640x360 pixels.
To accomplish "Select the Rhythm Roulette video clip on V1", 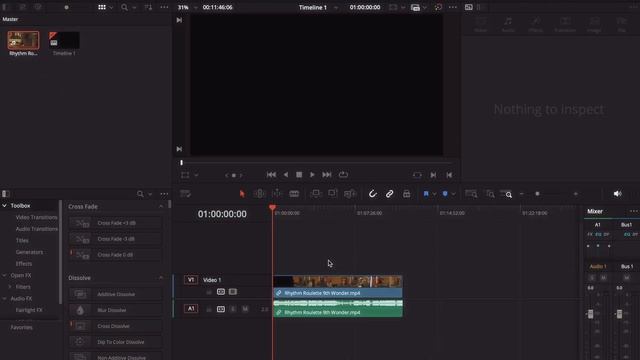I will pos(338,286).
